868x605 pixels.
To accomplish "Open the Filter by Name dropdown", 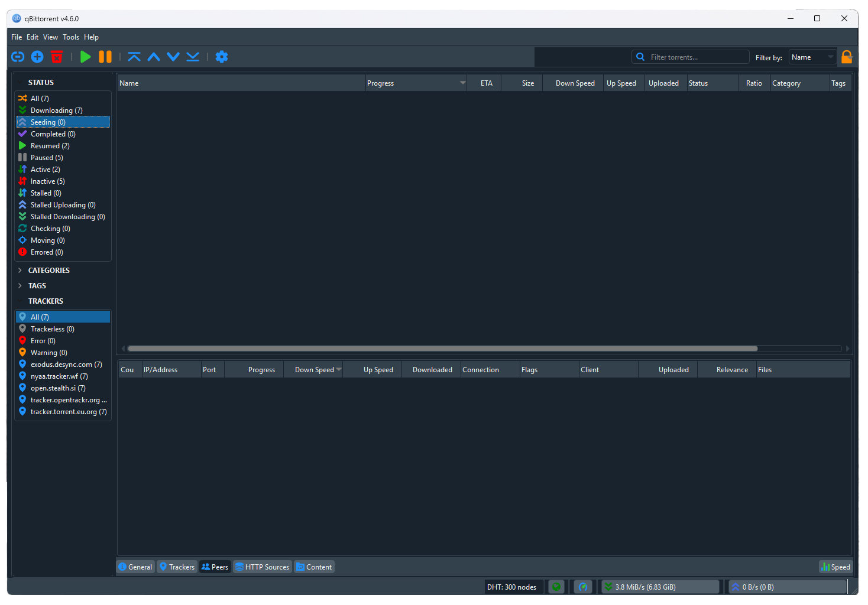I will coord(812,57).
